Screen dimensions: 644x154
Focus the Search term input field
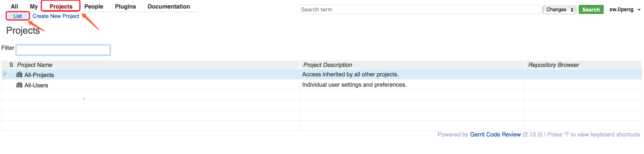419,10
